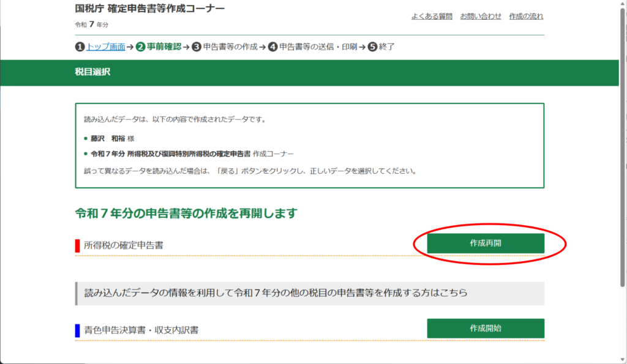Viewport: 627px width, 364px height.
Task: Click the step 4 circled number icon
Action: 273,47
